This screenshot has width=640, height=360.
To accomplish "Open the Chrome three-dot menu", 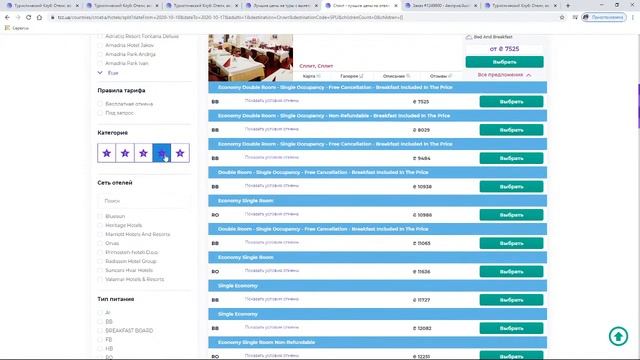I will pyautogui.click(x=633, y=18).
